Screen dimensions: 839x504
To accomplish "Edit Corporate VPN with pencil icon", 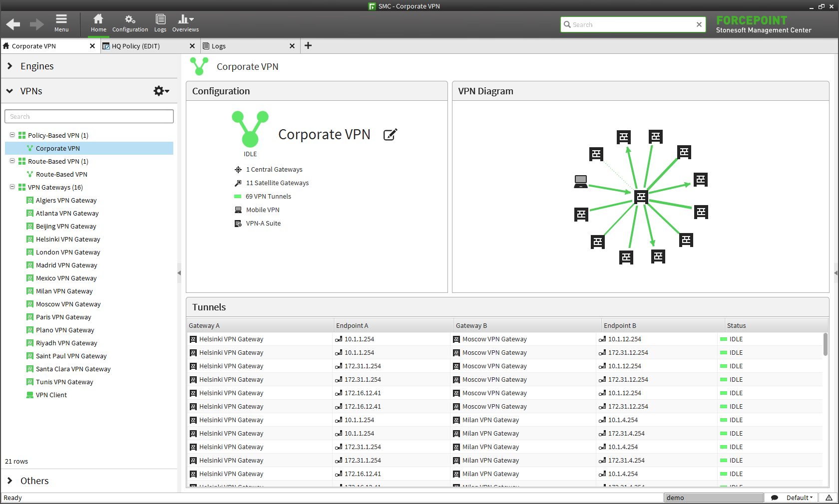I will pyautogui.click(x=390, y=135).
